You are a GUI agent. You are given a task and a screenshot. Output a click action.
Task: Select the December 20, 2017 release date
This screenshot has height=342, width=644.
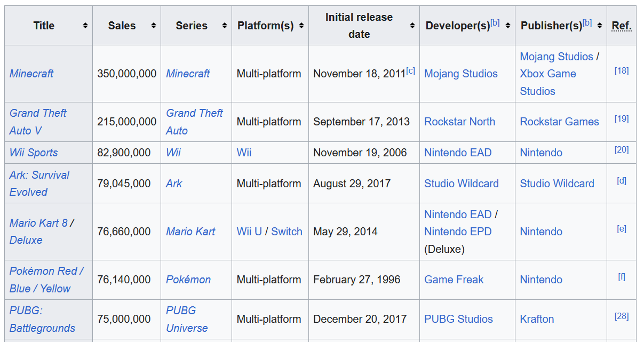[360, 319]
